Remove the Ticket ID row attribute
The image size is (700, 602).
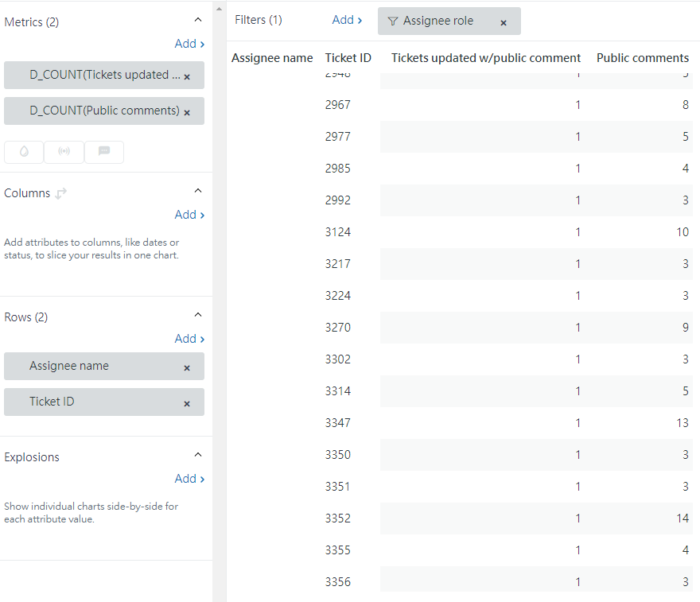click(x=187, y=403)
